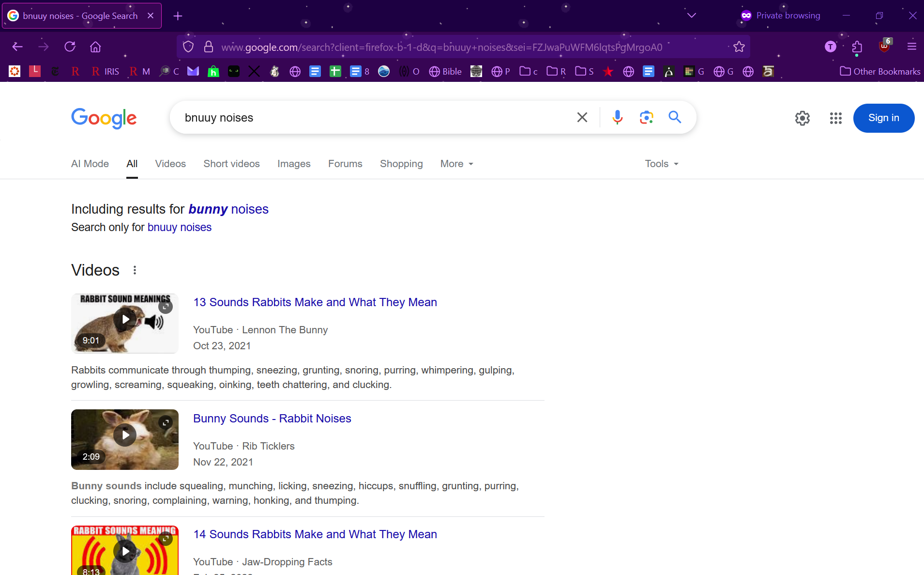This screenshot has height=575, width=924.
Task: Open the green shopping bag bookmark
Action: point(213,71)
